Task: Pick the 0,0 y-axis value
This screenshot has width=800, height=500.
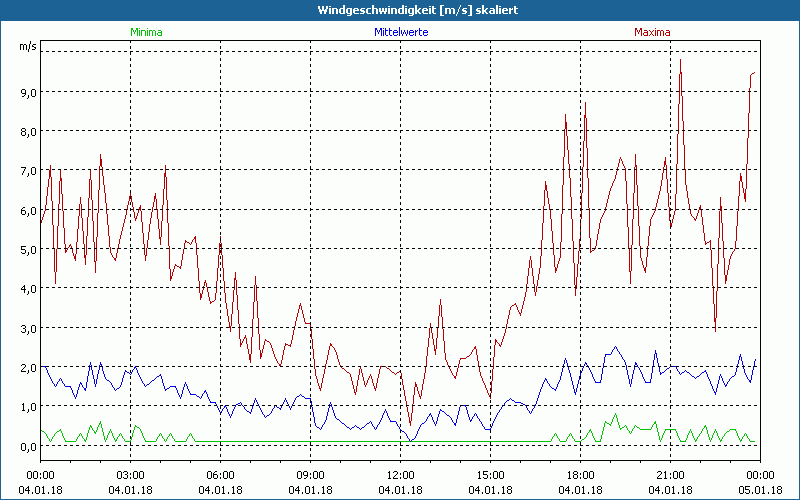Action: click(x=28, y=446)
